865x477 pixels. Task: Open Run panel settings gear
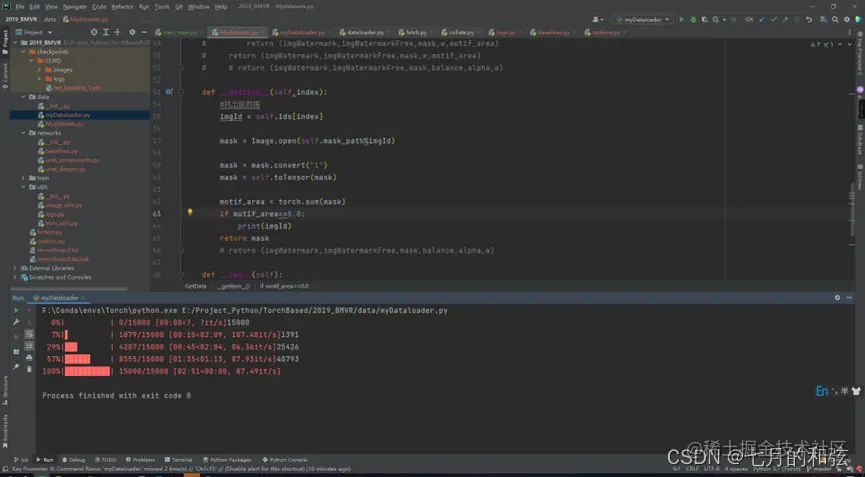837,297
